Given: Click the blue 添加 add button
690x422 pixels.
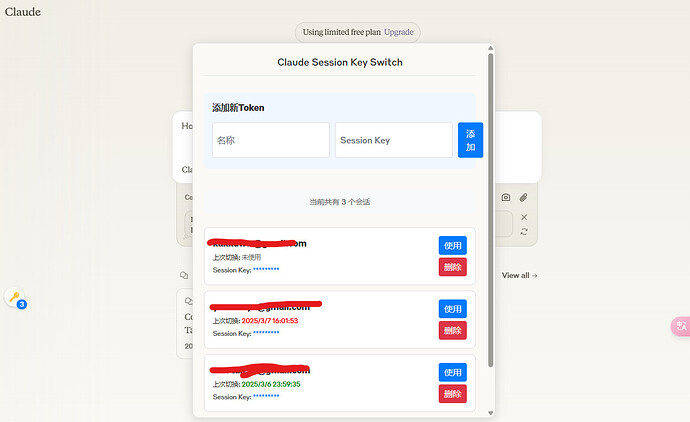Looking at the screenshot, I should (x=470, y=140).
